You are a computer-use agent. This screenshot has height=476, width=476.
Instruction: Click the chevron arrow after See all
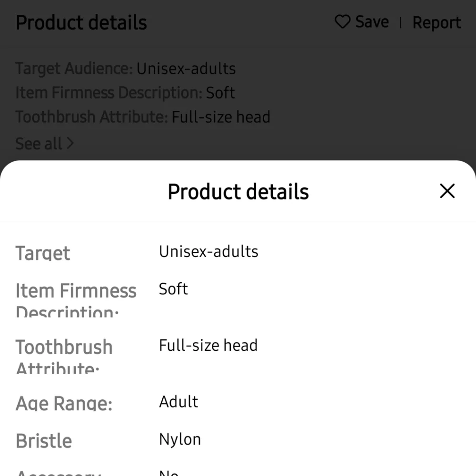70,143
